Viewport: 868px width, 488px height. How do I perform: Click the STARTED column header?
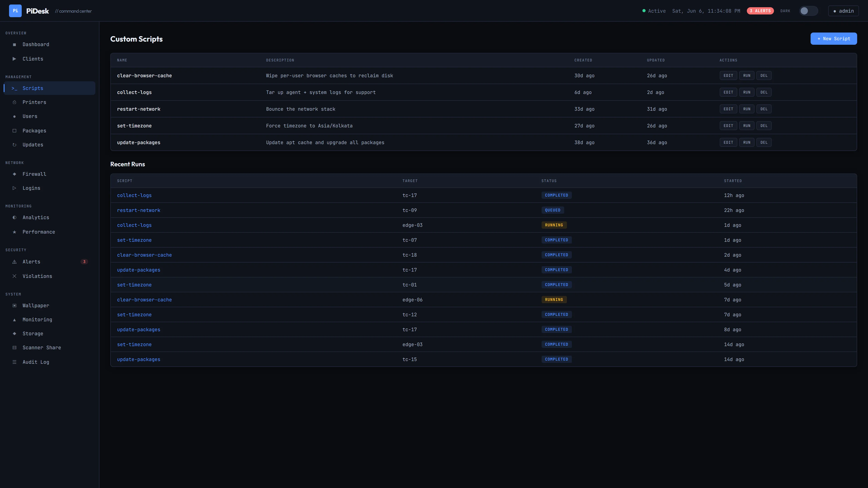point(733,181)
